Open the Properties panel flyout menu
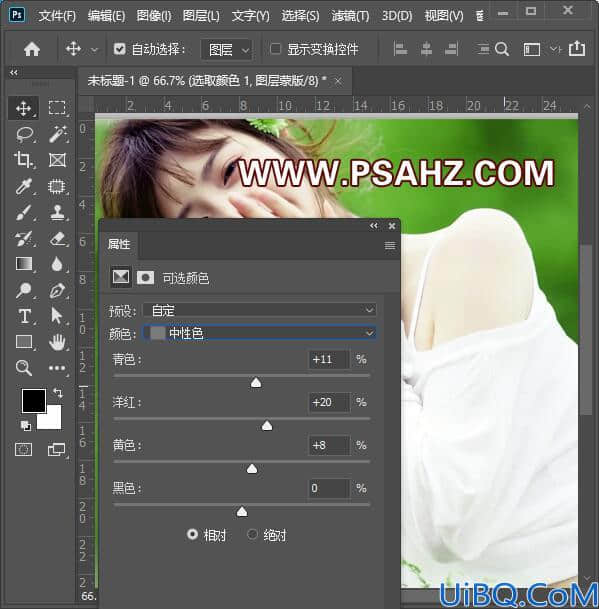Screen dimensions: 599x609 tap(390, 245)
